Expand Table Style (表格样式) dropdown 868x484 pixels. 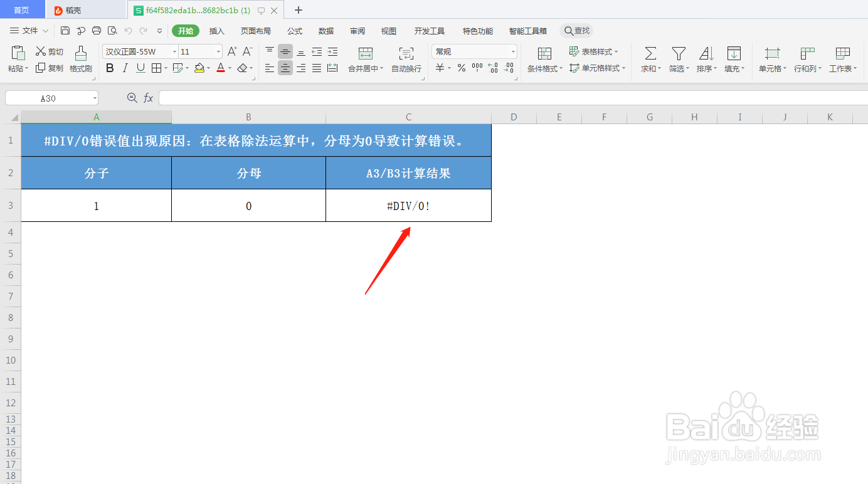point(616,51)
